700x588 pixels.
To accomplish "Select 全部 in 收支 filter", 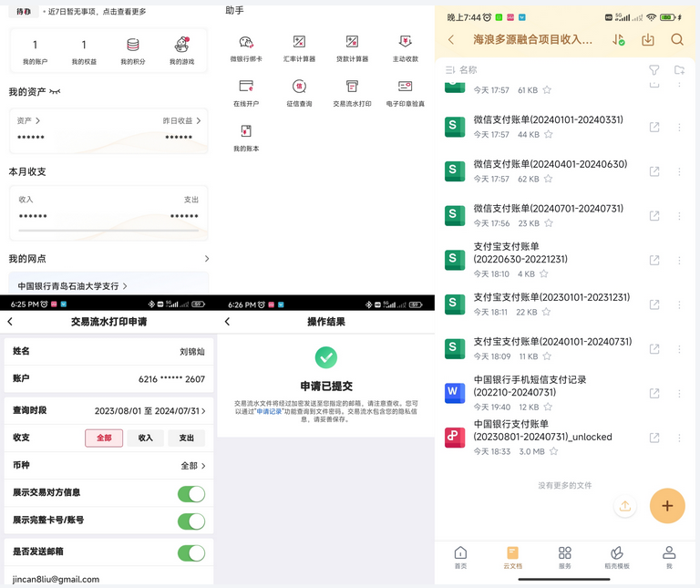I will [x=104, y=438].
